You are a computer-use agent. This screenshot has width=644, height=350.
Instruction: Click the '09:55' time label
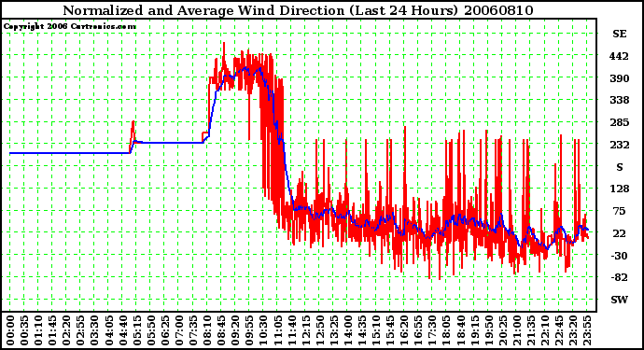coord(249,330)
